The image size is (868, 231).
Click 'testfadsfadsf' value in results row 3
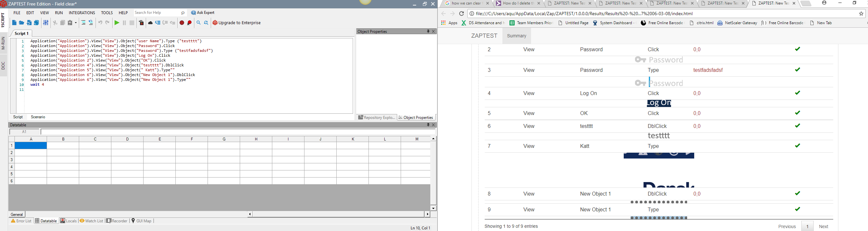(x=708, y=70)
